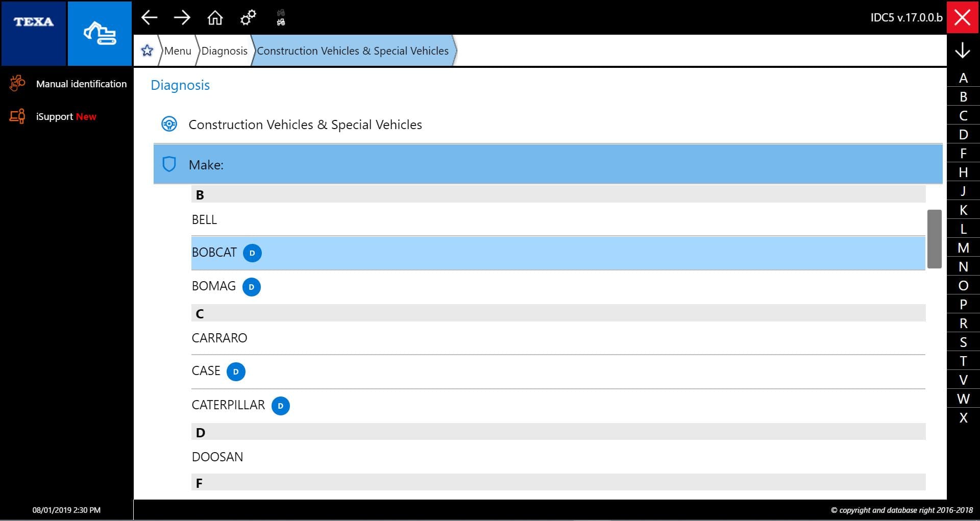Select the Diagnosis breadcrumb

coord(224,51)
